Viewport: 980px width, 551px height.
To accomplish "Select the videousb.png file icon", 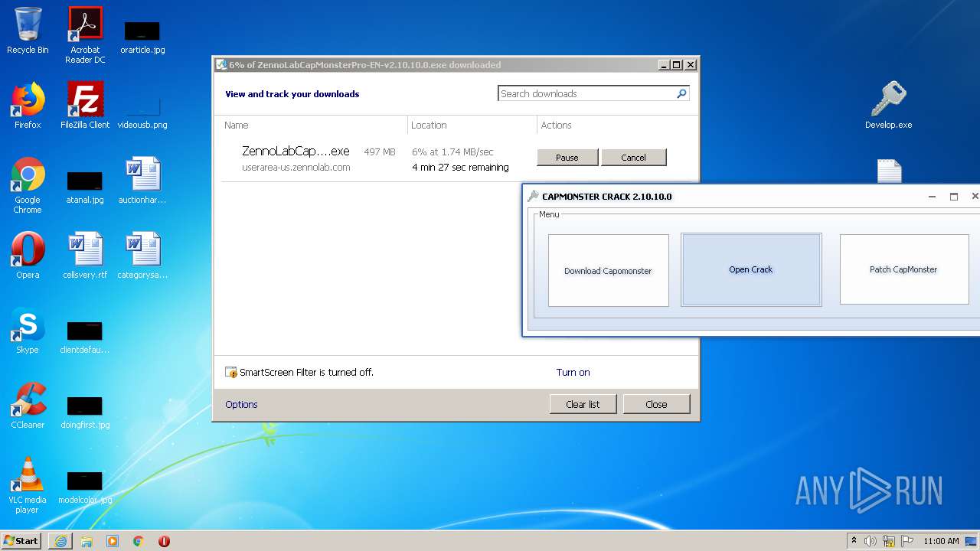I will (x=142, y=111).
